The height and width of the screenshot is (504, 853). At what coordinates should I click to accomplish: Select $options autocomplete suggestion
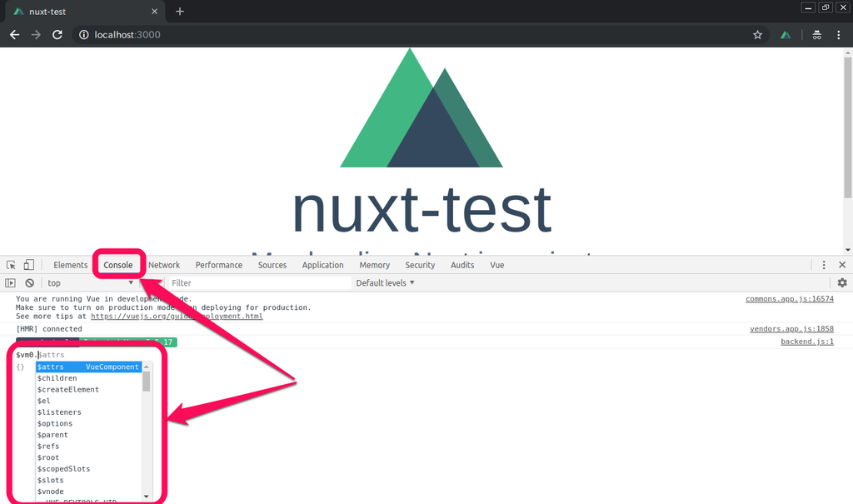click(x=88, y=423)
